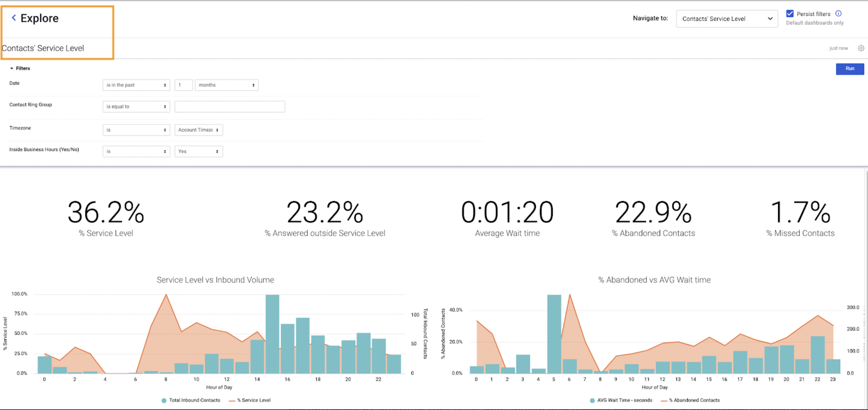Navigate back using the Explore arrow icon
This screenshot has height=410, width=868.
[x=14, y=18]
